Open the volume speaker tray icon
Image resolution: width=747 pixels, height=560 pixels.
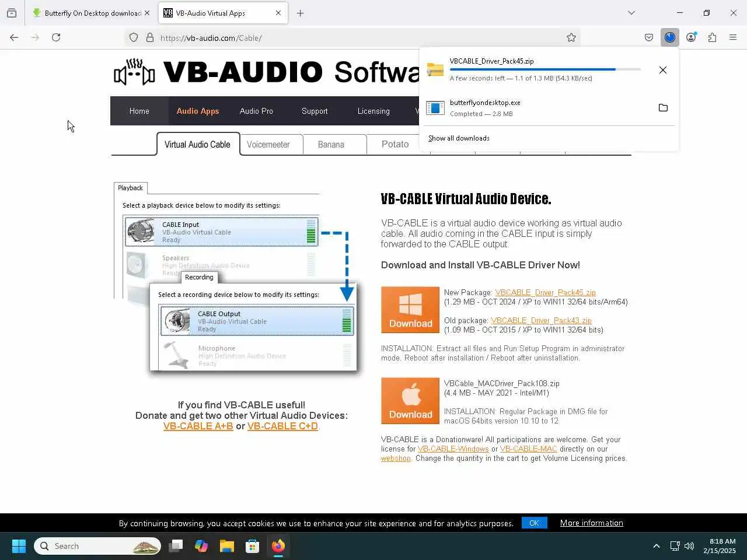tap(689, 546)
